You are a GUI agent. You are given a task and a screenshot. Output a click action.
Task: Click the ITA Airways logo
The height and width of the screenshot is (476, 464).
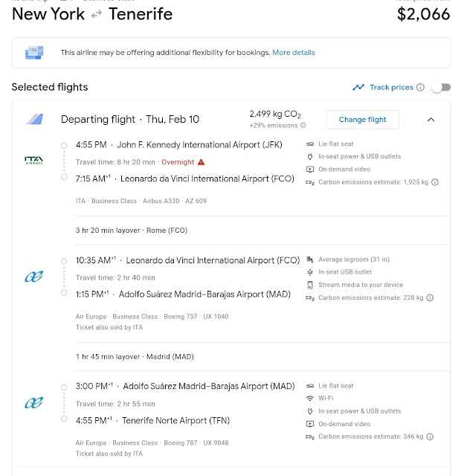[x=34, y=159]
